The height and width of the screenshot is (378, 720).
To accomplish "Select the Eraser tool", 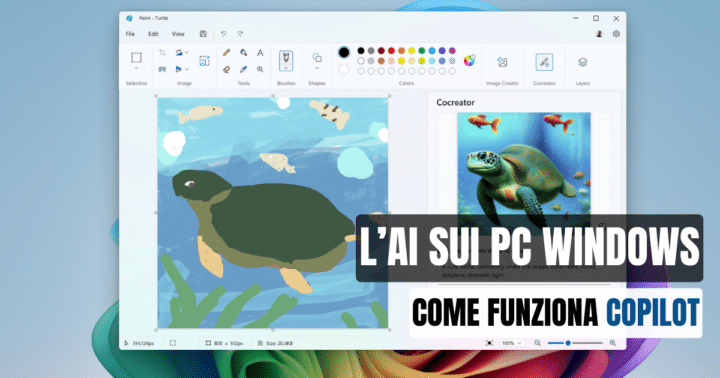I will click(x=226, y=69).
